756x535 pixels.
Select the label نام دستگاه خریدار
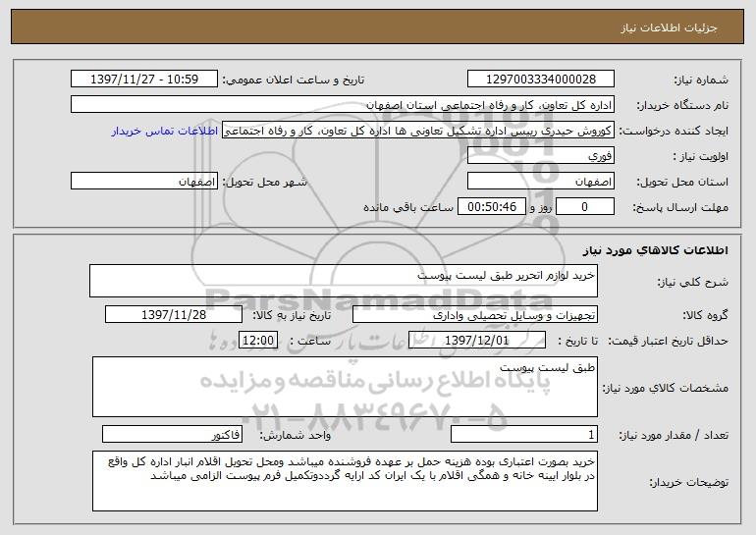682,105
